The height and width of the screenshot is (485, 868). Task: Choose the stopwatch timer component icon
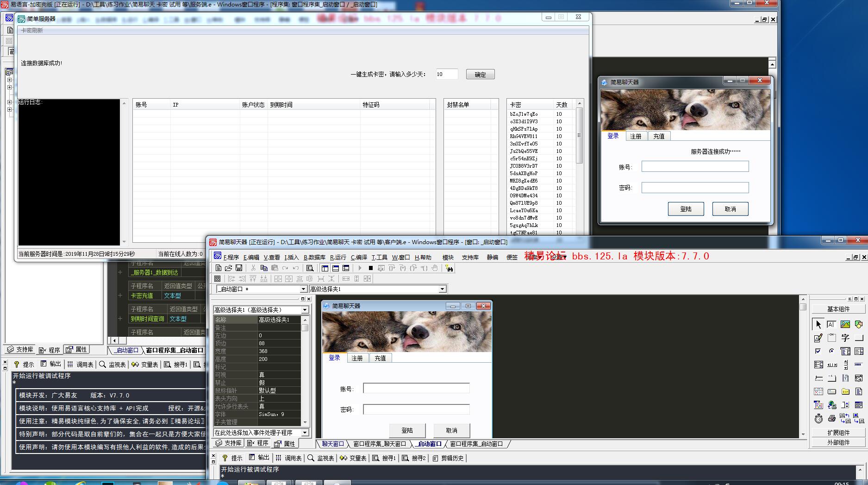click(x=818, y=419)
